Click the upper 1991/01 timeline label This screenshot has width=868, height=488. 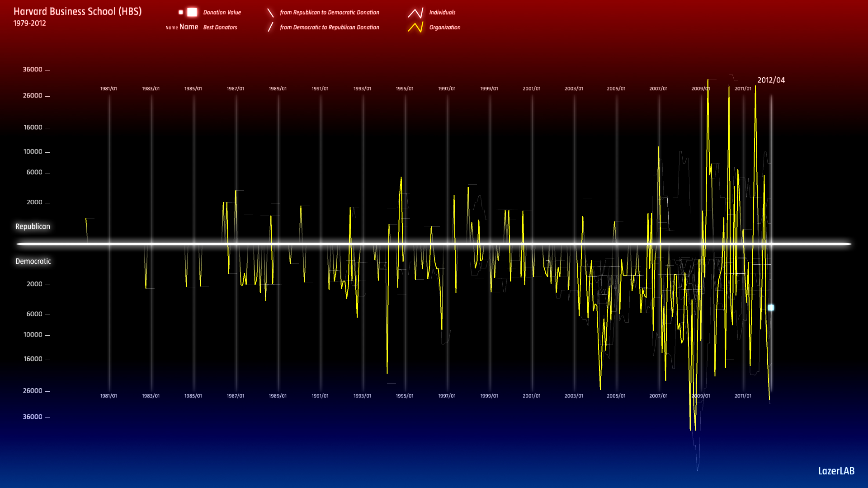point(320,89)
